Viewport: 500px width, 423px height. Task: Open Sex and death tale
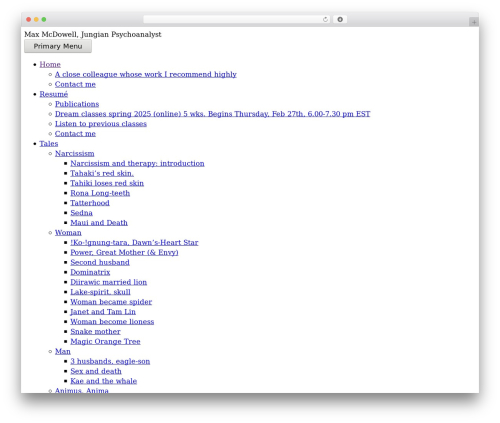click(96, 371)
